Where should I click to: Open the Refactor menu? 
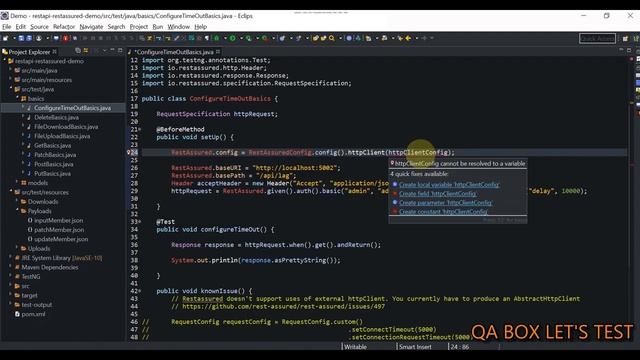click(64, 27)
